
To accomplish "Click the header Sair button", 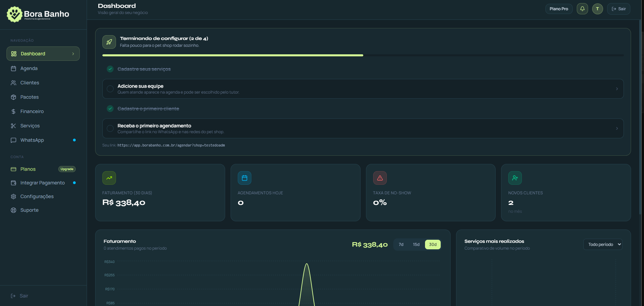I will coord(618,9).
